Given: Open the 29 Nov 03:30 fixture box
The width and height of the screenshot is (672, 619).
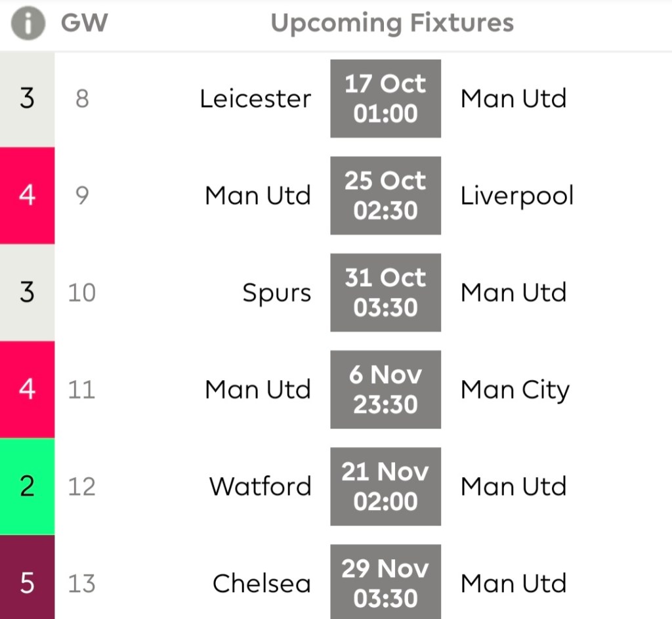Looking at the screenshot, I should point(385,583).
